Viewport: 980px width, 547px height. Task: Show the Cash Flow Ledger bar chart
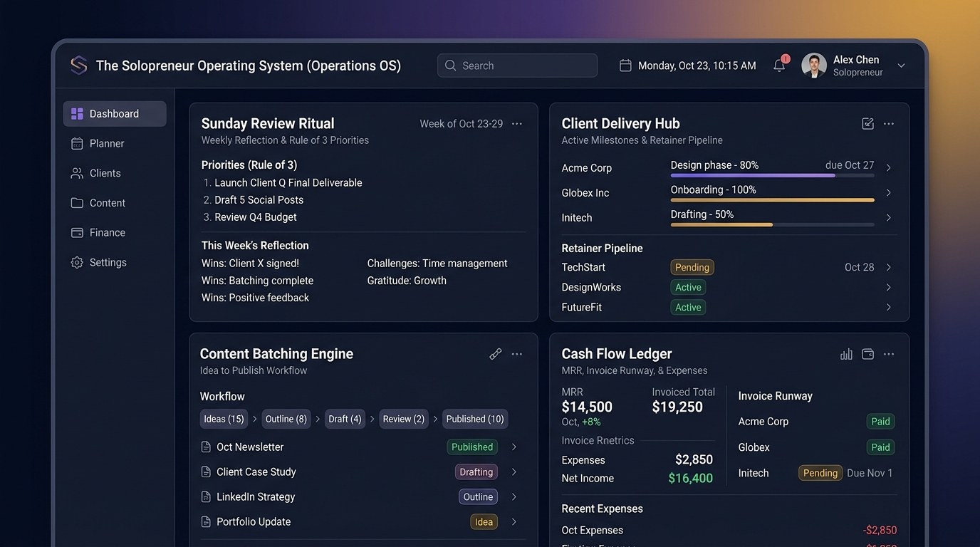pyautogui.click(x=846, y=354)
